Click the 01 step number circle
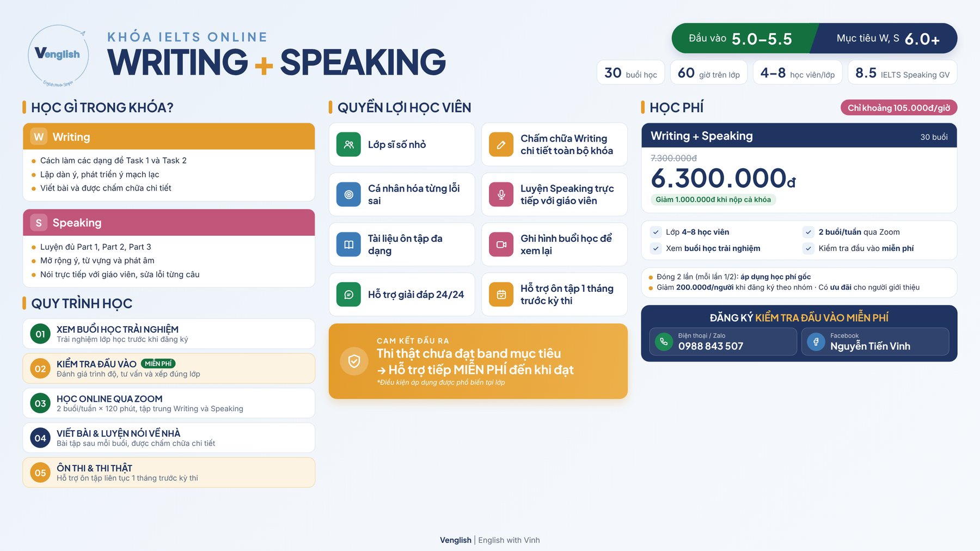 [x=40, y=334]
